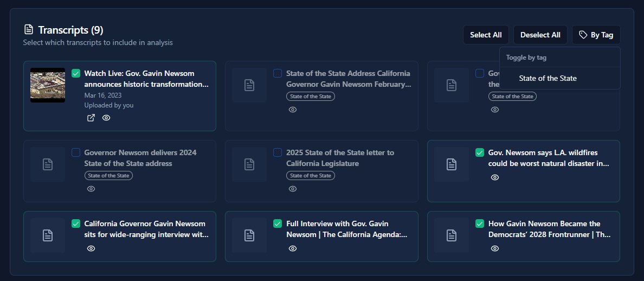The image size is (644, 281).
Task: Check the partially hidden third transcript card
Action: point(480,73)
